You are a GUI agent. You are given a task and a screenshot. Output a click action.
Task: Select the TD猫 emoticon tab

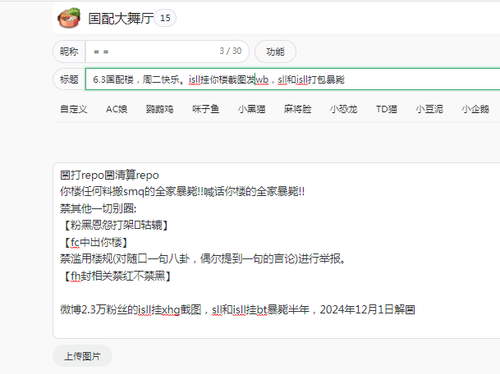[x=386, y=109]
